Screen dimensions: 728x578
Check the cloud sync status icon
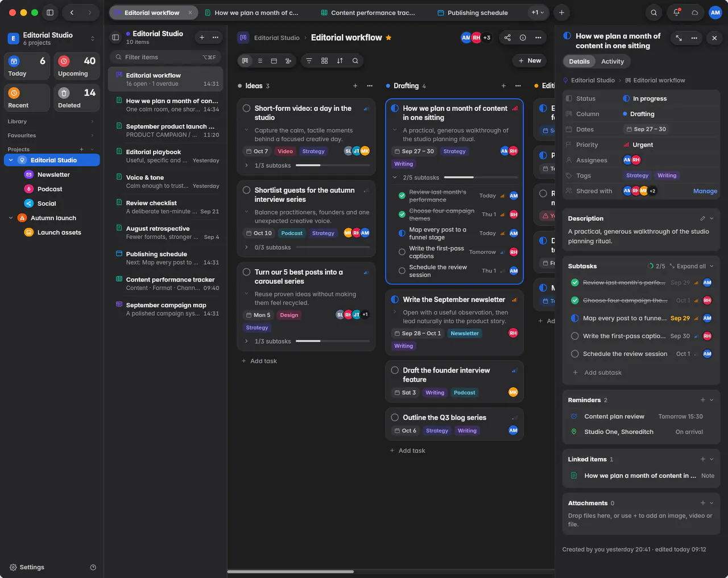click(694, 13)
